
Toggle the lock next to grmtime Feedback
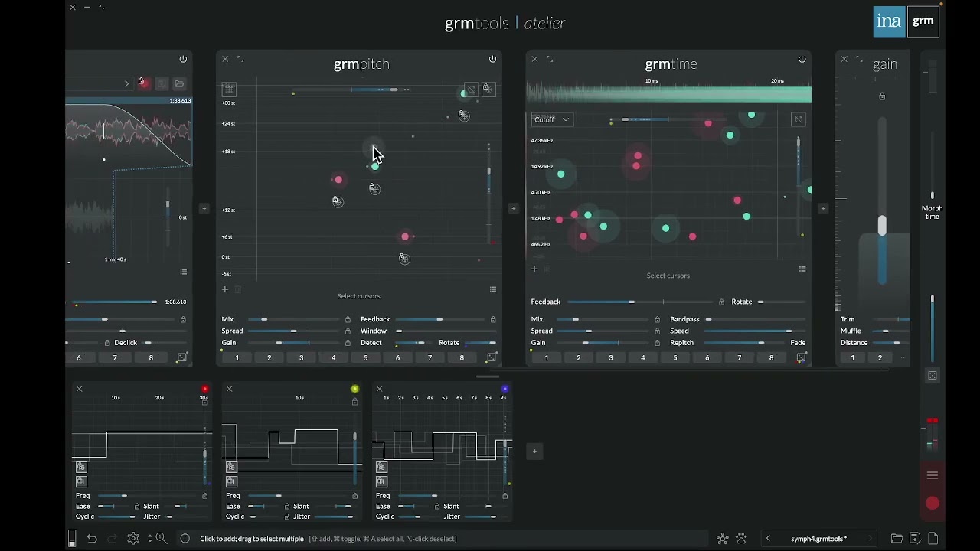[721, 302]
